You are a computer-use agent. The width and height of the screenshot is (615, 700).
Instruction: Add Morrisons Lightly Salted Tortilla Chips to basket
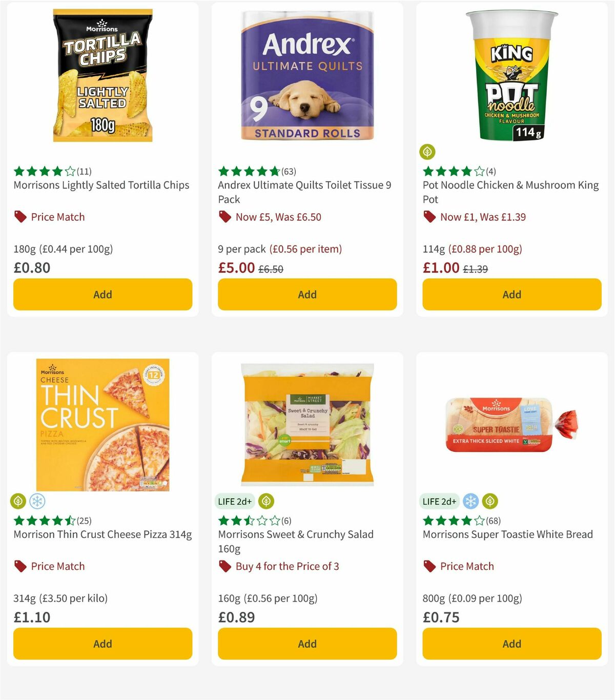102,295
